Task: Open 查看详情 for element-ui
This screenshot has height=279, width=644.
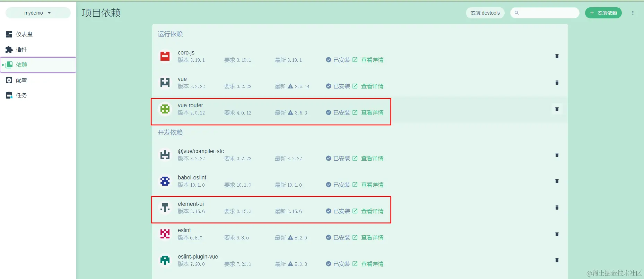Action: (x=368, y=211)
